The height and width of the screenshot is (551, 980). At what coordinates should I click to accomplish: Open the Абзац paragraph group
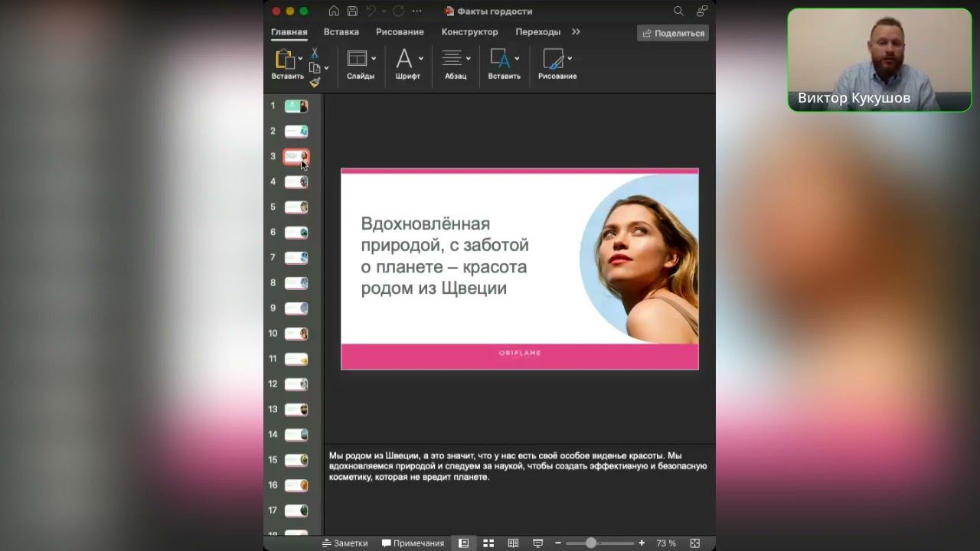tap(452, 58)
